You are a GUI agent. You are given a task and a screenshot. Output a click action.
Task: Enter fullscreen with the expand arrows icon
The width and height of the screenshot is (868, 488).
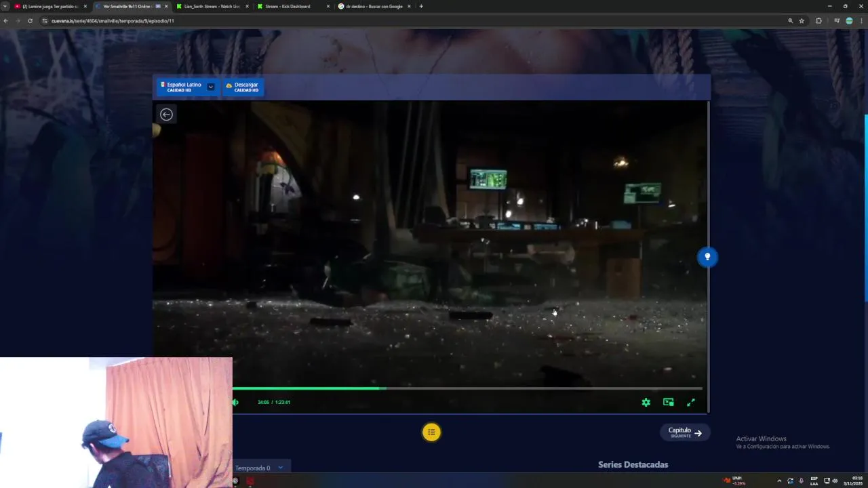click(691, 402)
